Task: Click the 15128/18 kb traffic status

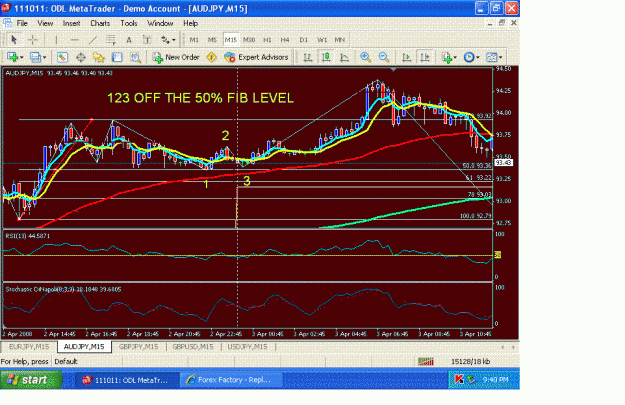Action: coord(470,362)
